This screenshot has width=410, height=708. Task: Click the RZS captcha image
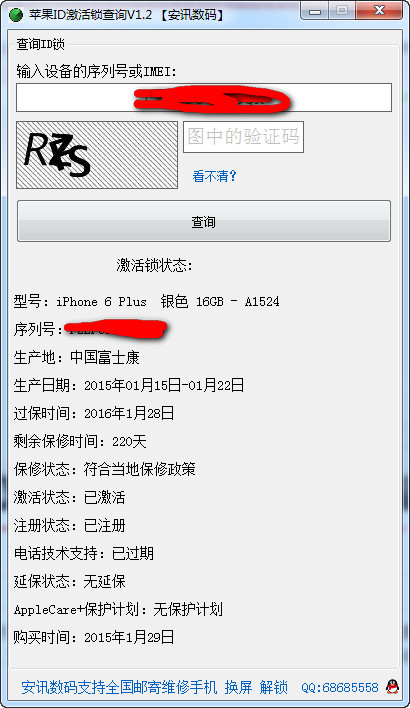click(97, 155)
